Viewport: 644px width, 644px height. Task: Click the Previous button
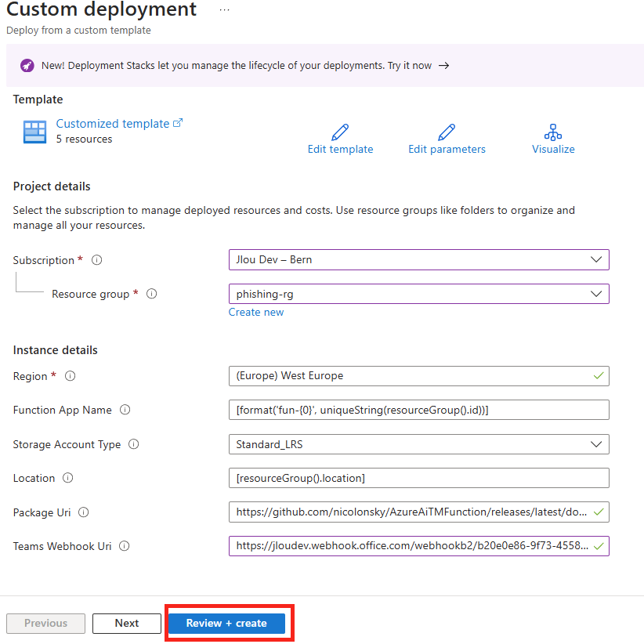pyautogui.click(x=45, y=623)
